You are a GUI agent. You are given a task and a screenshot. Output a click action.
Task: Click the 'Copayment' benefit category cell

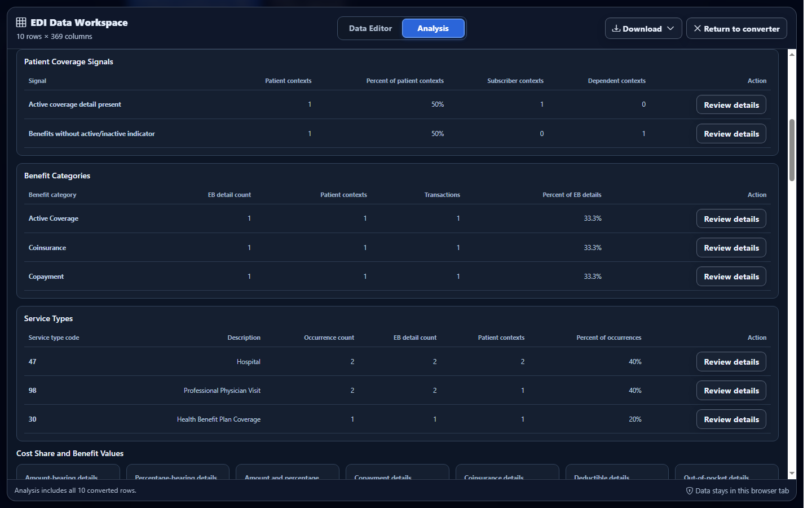tap(46, 277)
